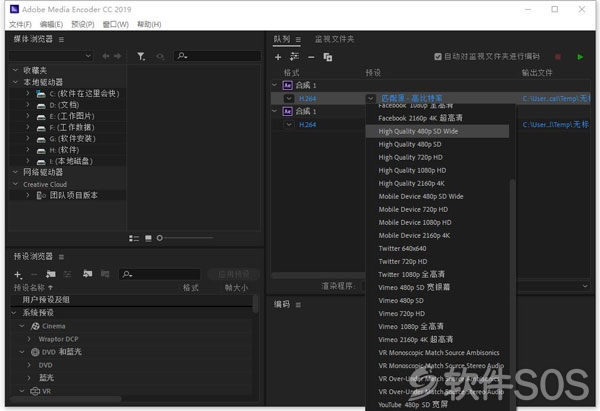
Task: Collapse the first 合成 1 queue item
Action: coord(274,85)
